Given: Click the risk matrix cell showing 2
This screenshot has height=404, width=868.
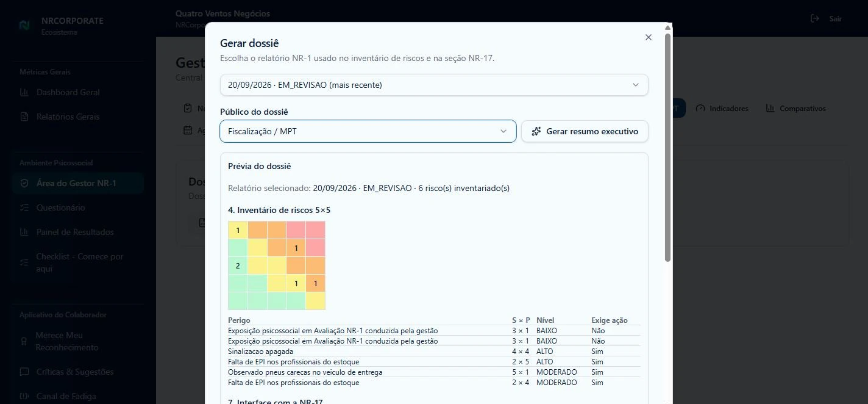Looking at the screenshot, I should pyautogui.click(x=238, y=265).
